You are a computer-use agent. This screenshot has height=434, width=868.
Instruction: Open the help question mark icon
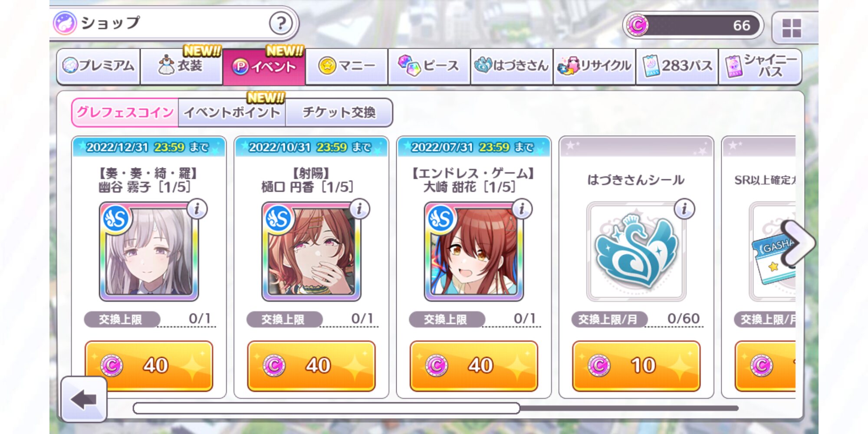tap(280, 23)
